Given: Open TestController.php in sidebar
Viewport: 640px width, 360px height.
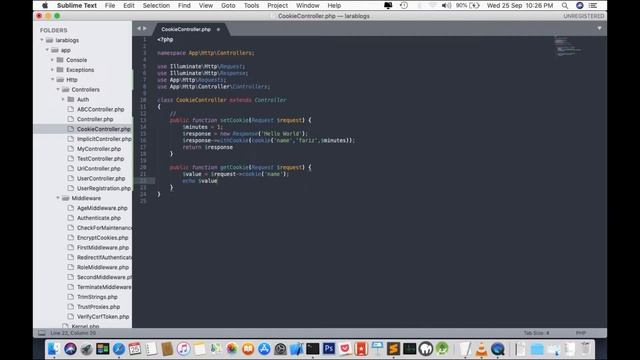Looking at the screenshot, I should pyautogui.click(x=100, y=158).
